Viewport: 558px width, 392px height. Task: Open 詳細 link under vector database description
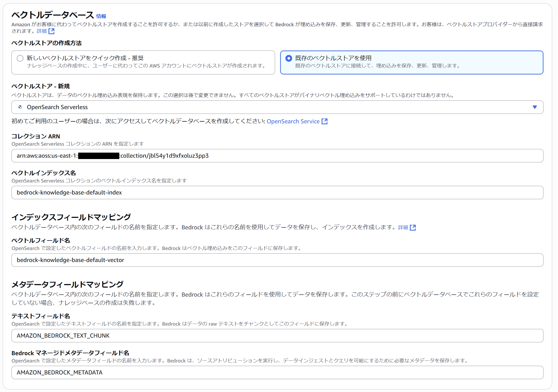click(x=42, y=31)
